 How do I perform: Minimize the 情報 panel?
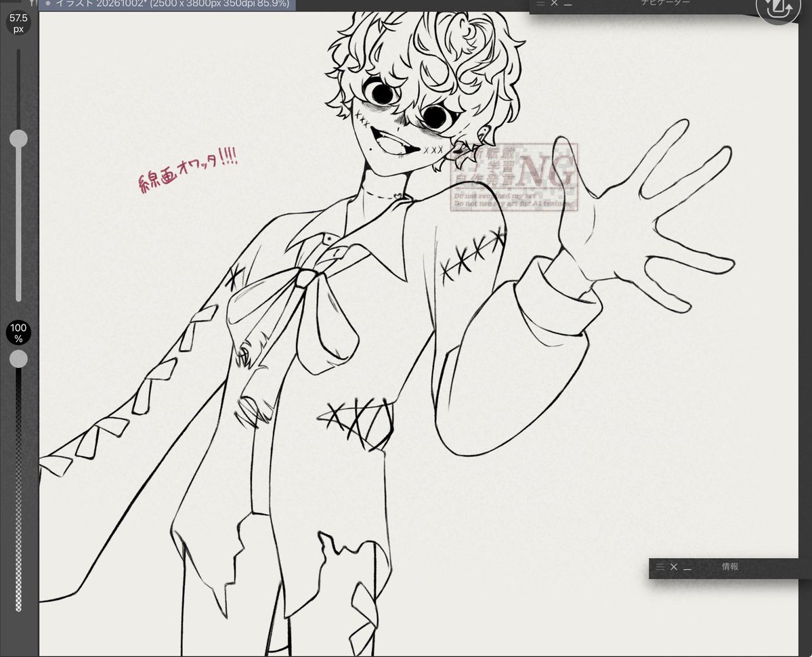[687, 568]
